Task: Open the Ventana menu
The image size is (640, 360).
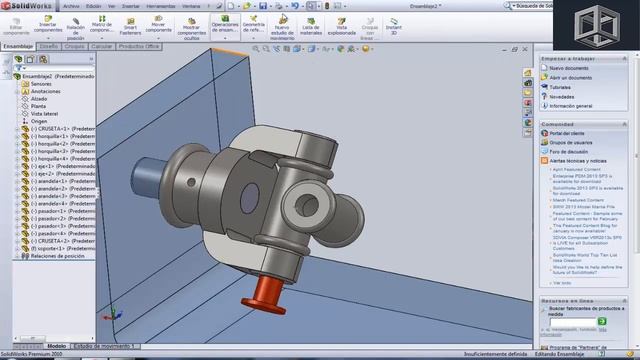Action: 191,6
